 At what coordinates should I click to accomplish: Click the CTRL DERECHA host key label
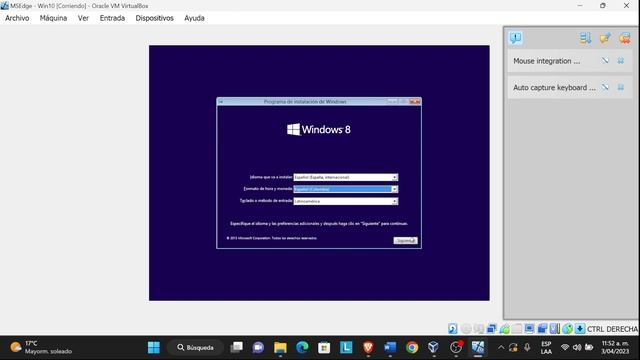[x=612, y=329]
